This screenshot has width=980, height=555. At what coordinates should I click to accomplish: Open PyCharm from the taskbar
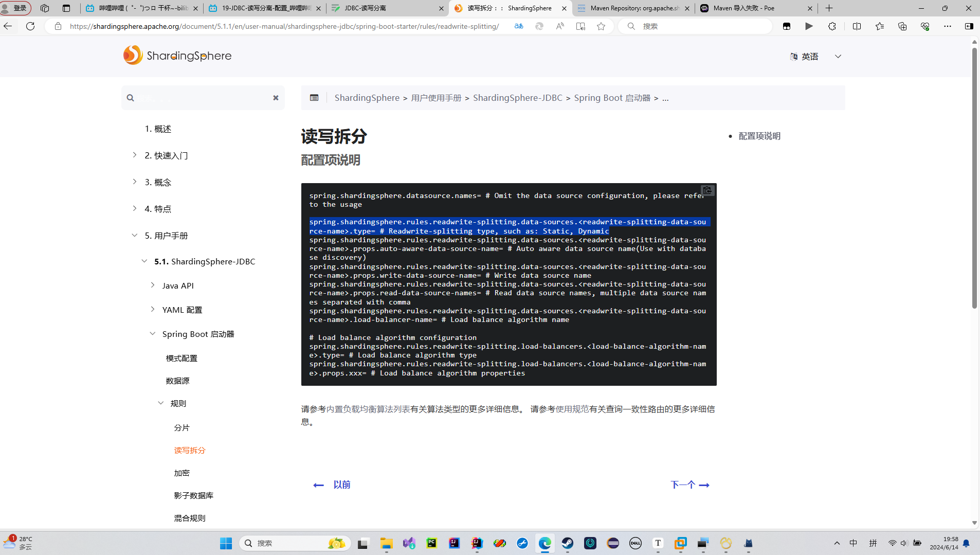(431, 543)
